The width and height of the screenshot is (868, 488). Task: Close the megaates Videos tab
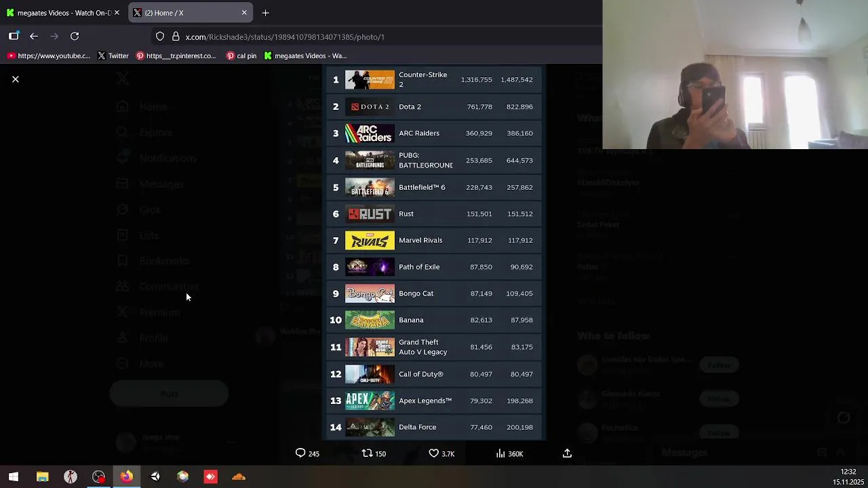coord(117,13)
